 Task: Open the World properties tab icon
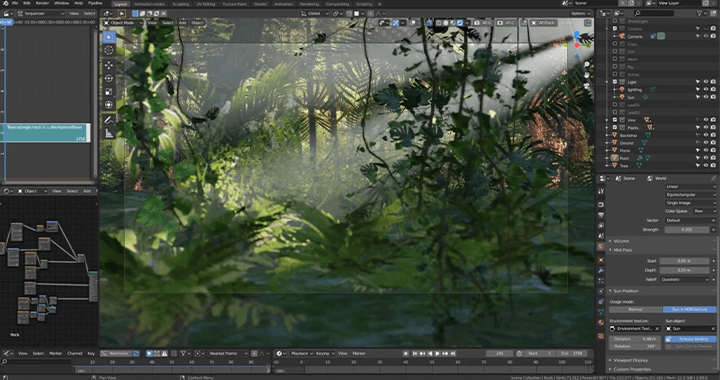601,246
